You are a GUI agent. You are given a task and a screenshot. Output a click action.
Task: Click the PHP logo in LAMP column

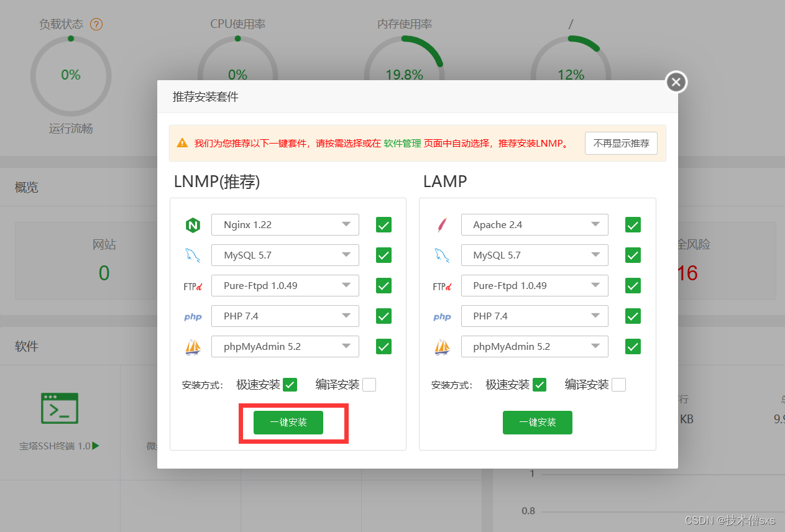click(442, 317)
